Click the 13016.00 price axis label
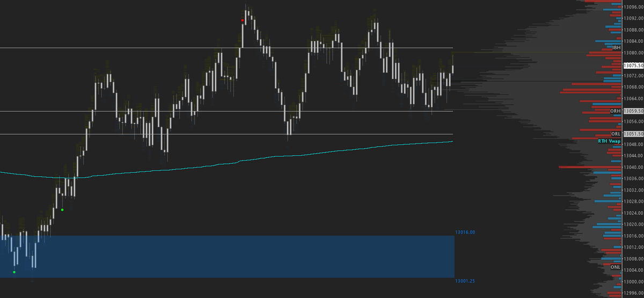This screenshot has height=298, width=644. (x=634, y=236)
